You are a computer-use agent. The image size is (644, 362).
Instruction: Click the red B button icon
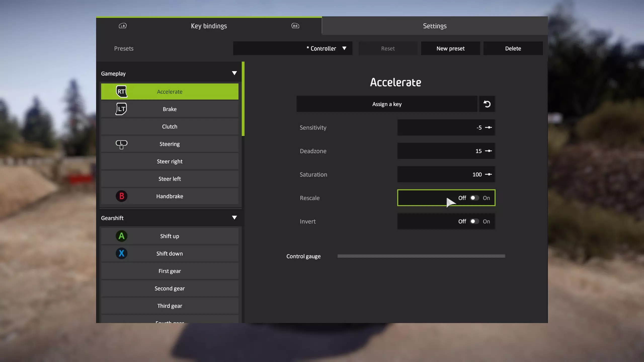pos(121,196)
